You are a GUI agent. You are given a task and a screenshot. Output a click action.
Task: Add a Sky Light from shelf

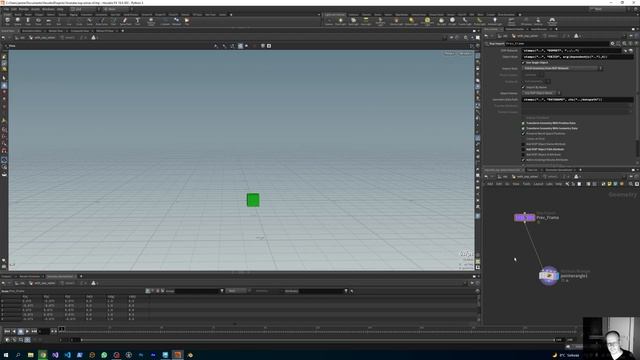click(x=441, y=21)
